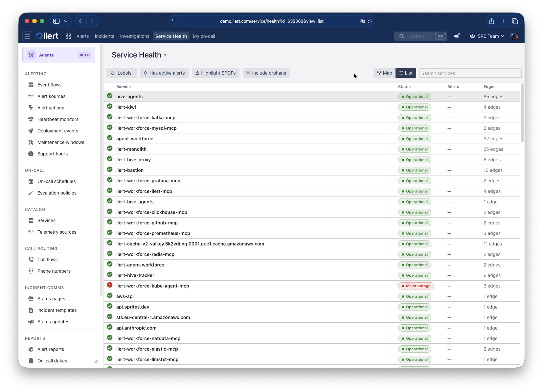The image size is (543, 392).
Task: Expand the browser sidebar options chevron
Action: click(x=66, y=21)
